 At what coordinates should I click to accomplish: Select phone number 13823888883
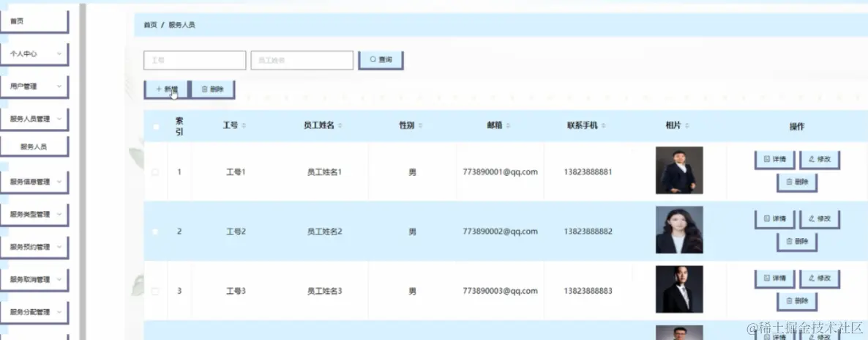click(588, 291)
